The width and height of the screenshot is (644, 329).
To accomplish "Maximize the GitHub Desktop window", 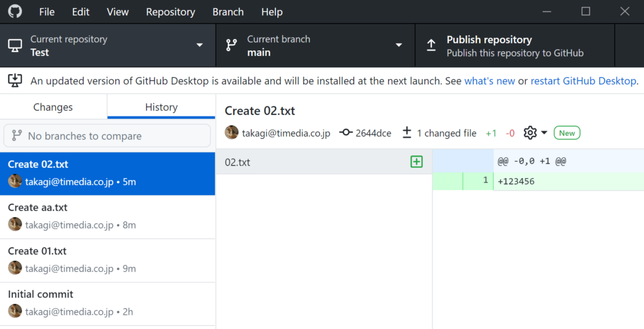I will pos(586,11).
